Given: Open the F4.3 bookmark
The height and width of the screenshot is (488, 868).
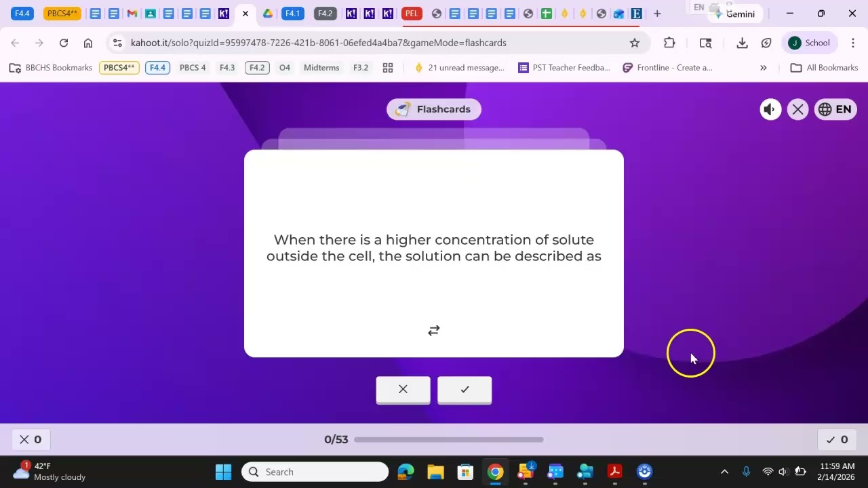Looking at the screenshot, I should tap(227, 68).
